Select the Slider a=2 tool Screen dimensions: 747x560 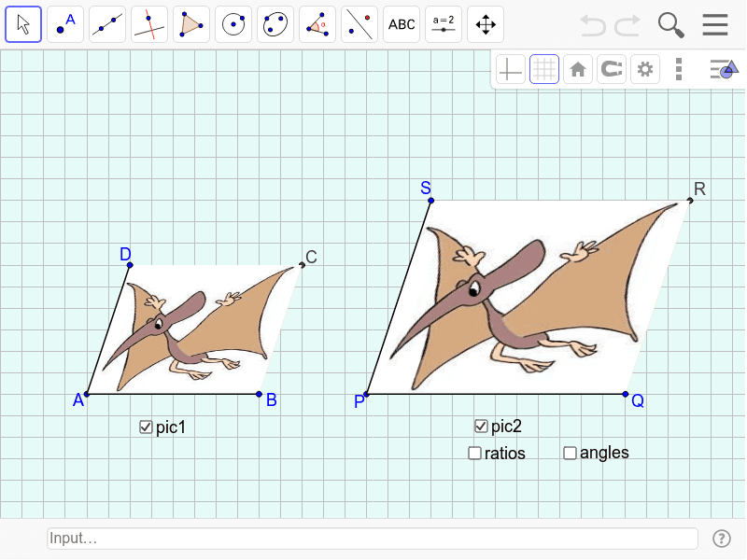443,24
